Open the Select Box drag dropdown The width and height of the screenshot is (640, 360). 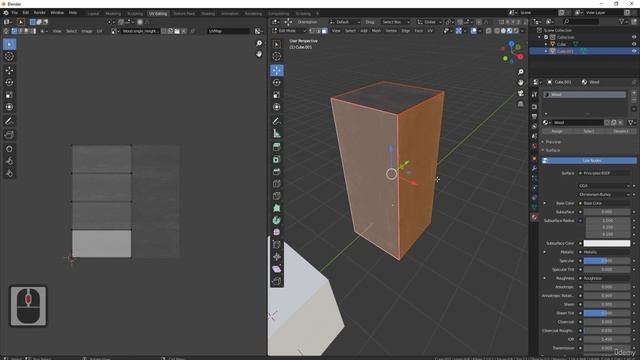pyautogui.click(x=396, y=22)
